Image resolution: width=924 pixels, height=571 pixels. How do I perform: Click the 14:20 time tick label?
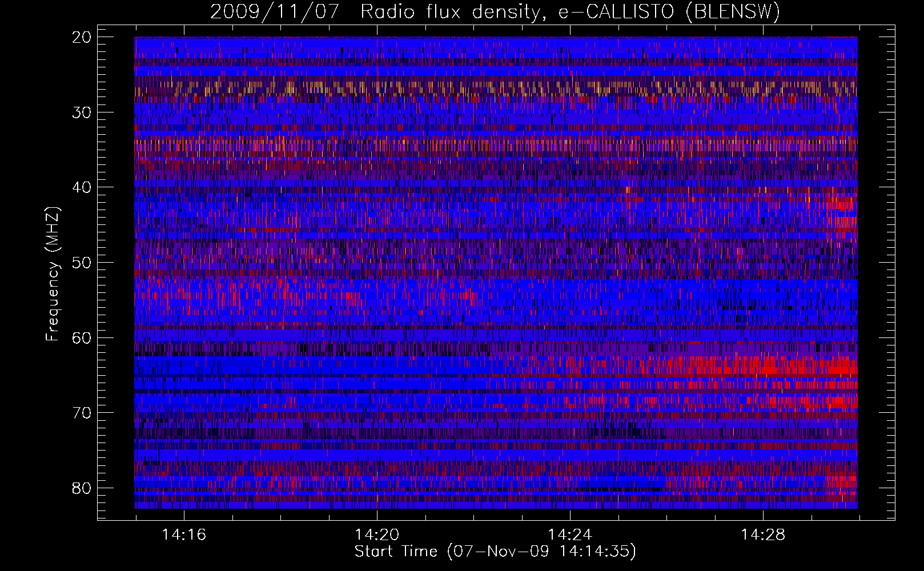(377, 535)
